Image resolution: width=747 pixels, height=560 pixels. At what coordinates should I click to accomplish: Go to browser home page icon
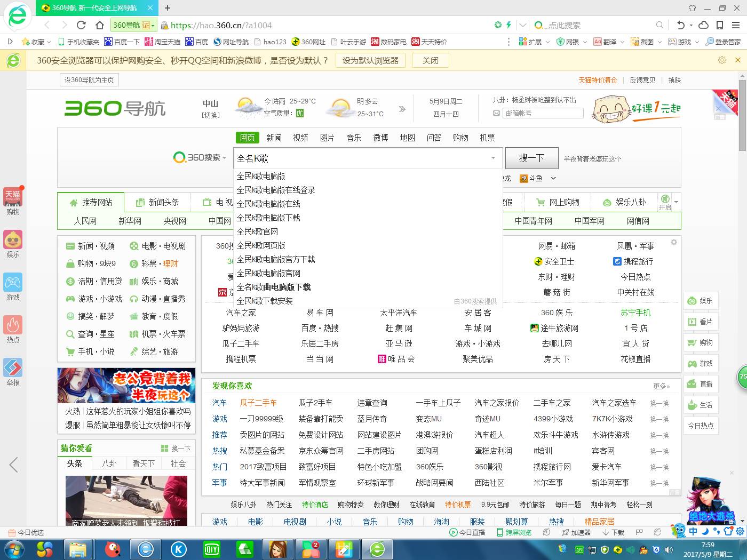click(100, 25)
